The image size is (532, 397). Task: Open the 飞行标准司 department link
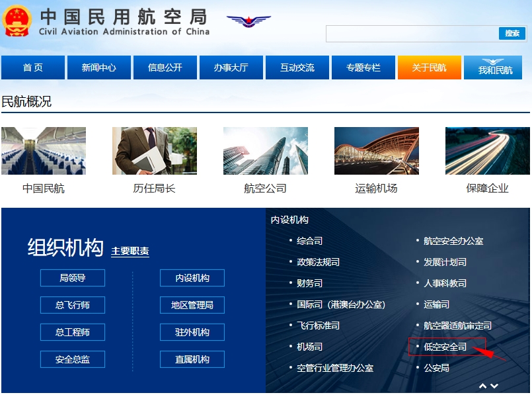click(x=319, y=326)
